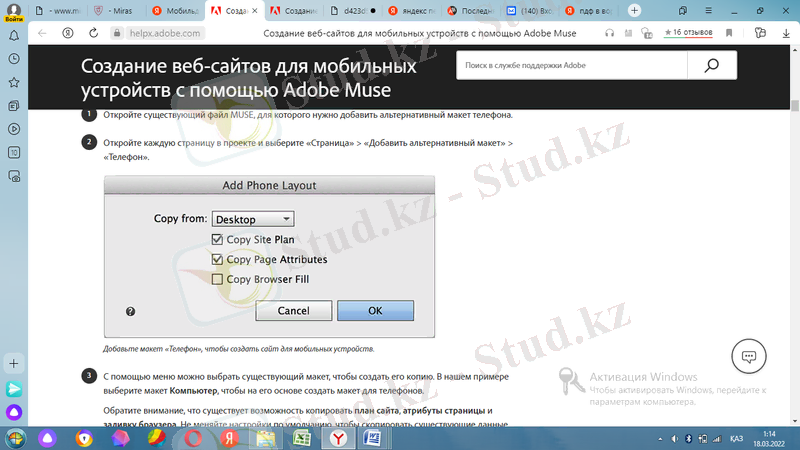Screen dimensions: 800x450
Task: Open messenger paper-plane icon in sidebar
Action: click(x=14, y=389)
